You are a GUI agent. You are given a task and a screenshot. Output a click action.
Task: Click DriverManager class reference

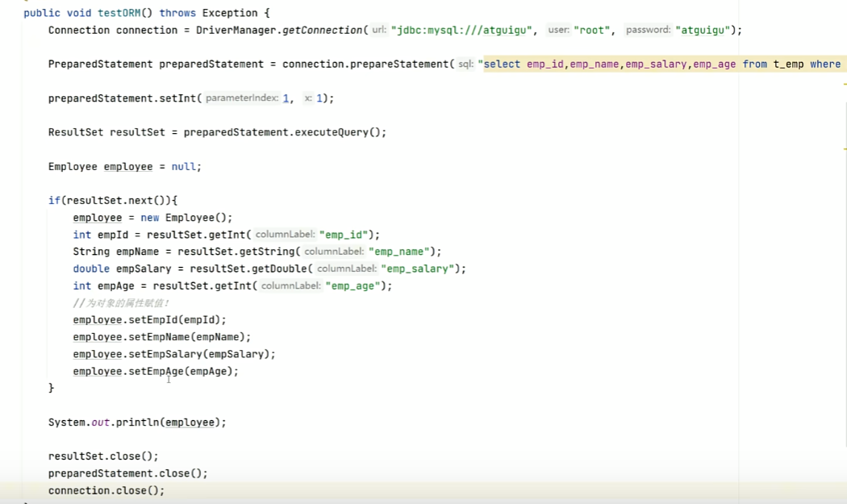pyautogui.click(x=236, y=31)
